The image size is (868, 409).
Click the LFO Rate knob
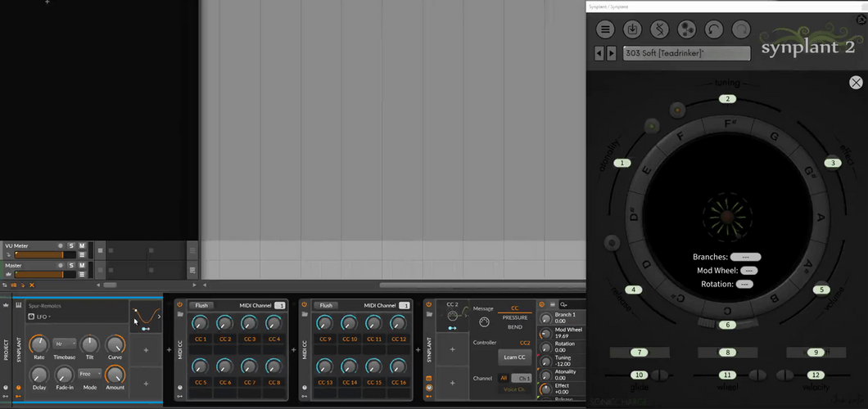(38, 344)
